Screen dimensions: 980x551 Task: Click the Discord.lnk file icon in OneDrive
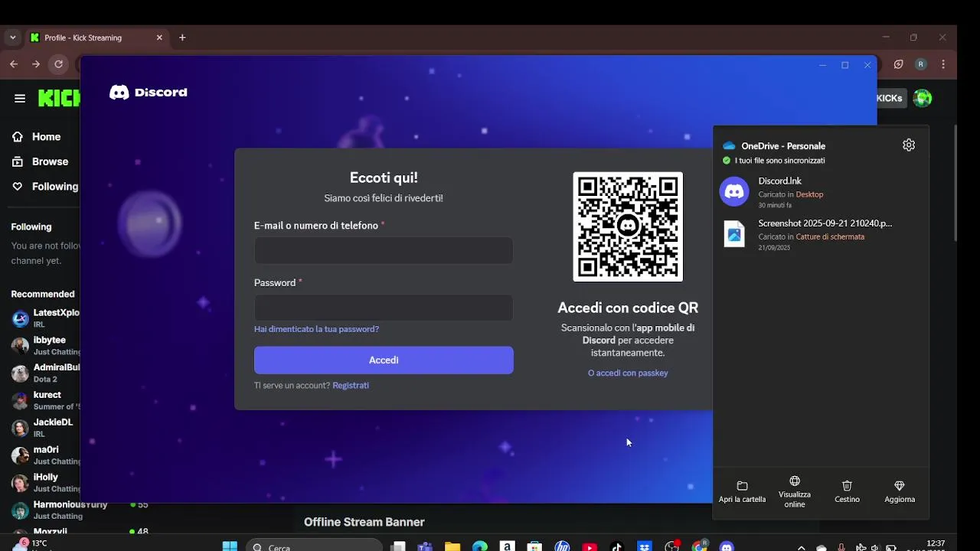point(734,191)
